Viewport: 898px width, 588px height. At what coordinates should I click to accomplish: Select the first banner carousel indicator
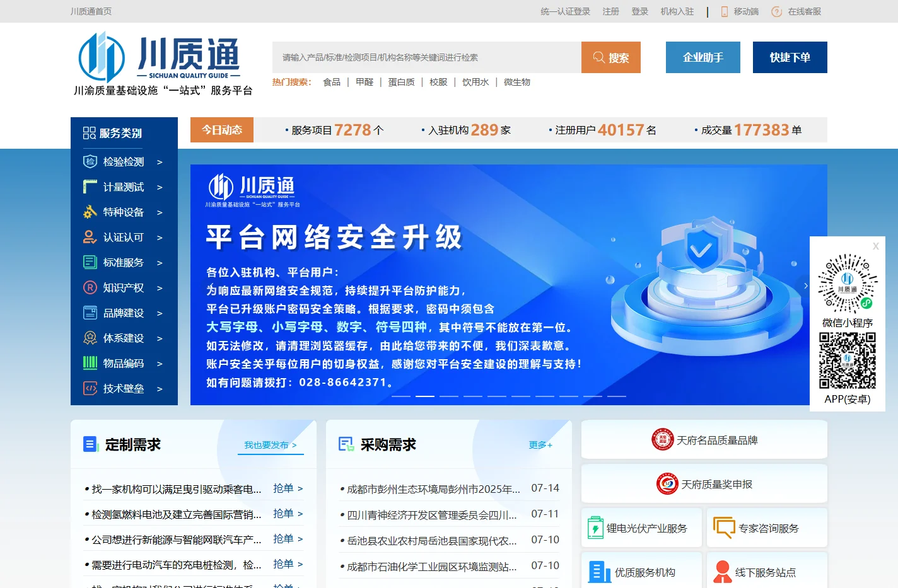point(401,396)
